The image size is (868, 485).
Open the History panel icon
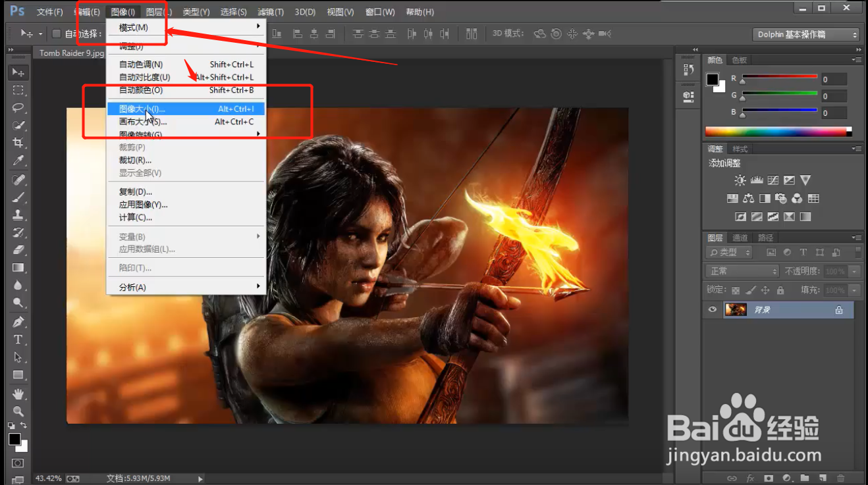688,70
